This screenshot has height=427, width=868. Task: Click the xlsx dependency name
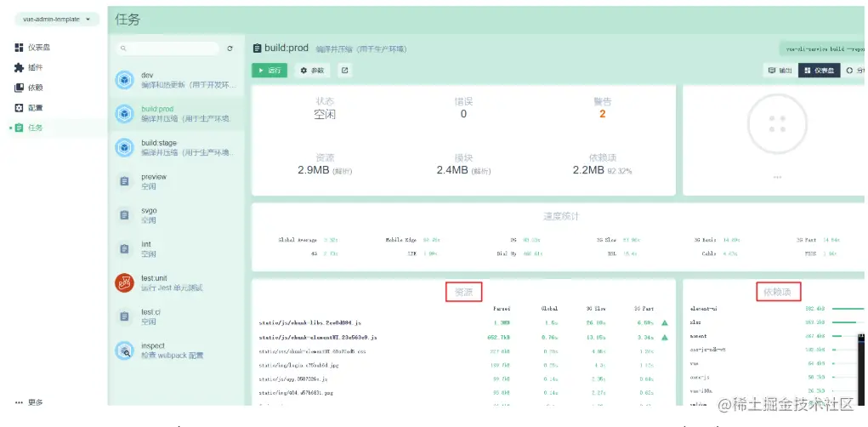click(695, 322)
